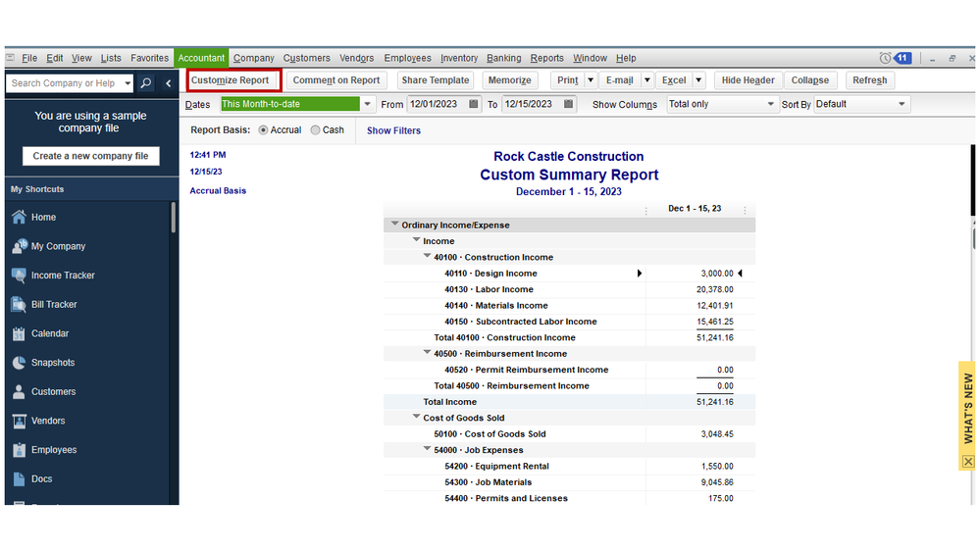
Task: Collapse the Ordinary Income/Expense section
Action: pyautogui.click(x=394, y=225)
